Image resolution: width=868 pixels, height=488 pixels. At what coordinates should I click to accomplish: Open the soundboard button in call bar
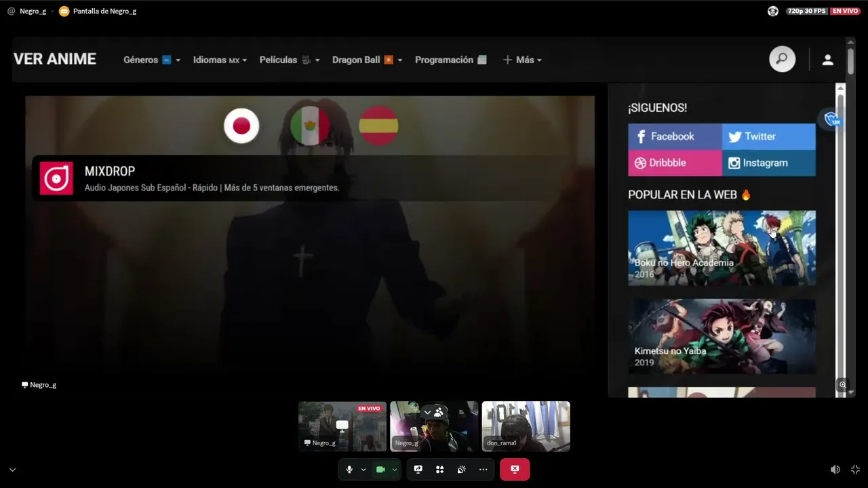click(x=461, y=469)
